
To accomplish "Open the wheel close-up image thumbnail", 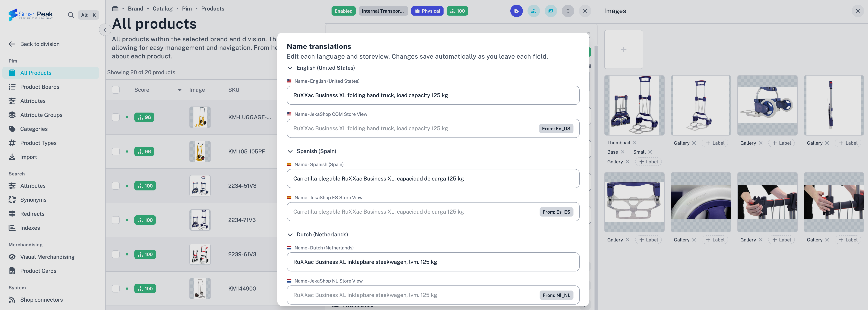I will [700, 202].
